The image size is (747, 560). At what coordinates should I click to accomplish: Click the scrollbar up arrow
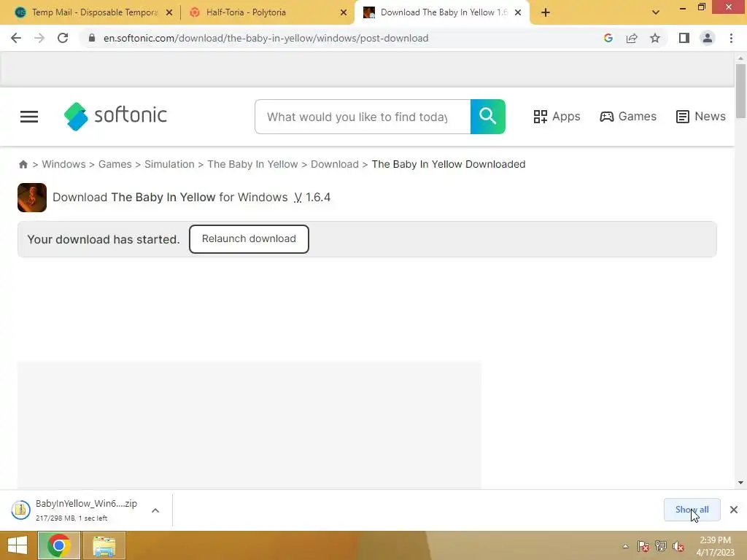click(x=740, y=58)
